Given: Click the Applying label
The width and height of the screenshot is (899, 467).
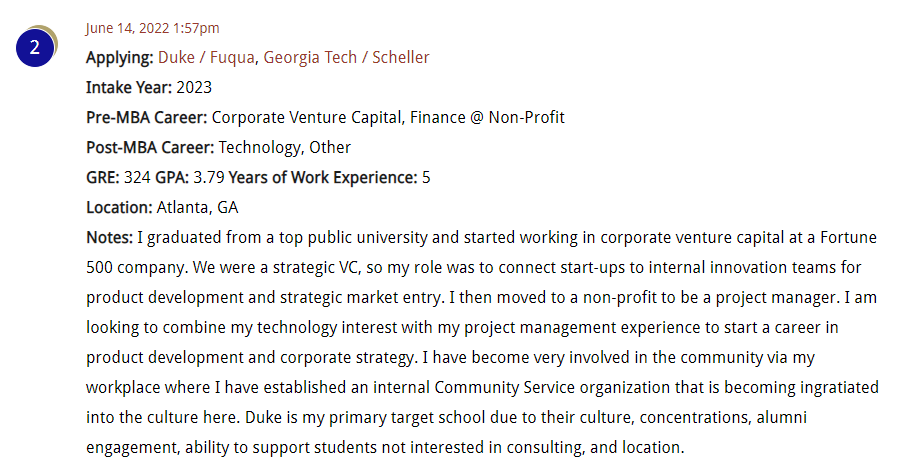Looking at the screenshot, I should [x=120, y=58].
